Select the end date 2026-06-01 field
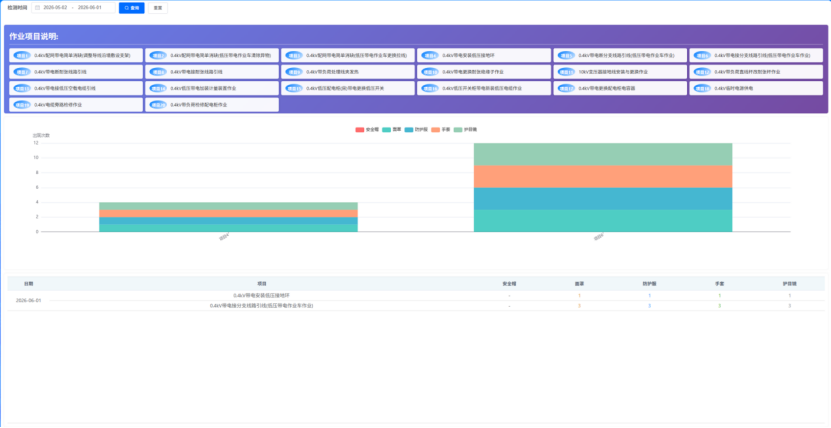This screenshot has width=831, height=428. 89,8
